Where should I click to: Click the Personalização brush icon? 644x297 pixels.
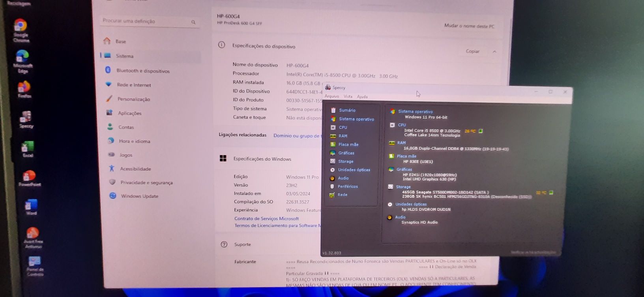click(109, 98)
